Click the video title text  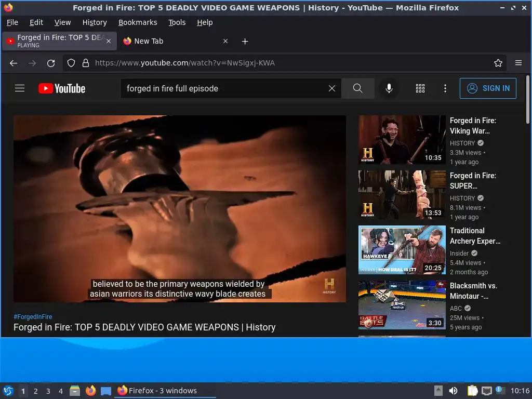click(x=144, y=327)
